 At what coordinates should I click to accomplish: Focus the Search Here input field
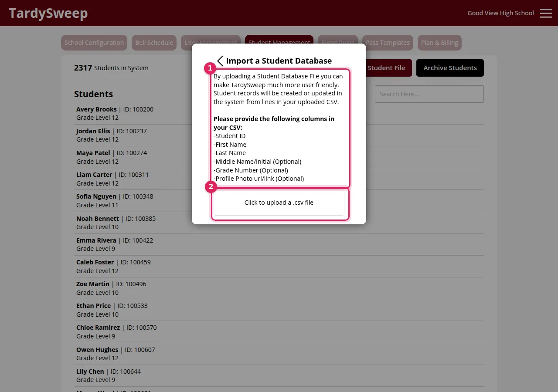coord(429,94)
